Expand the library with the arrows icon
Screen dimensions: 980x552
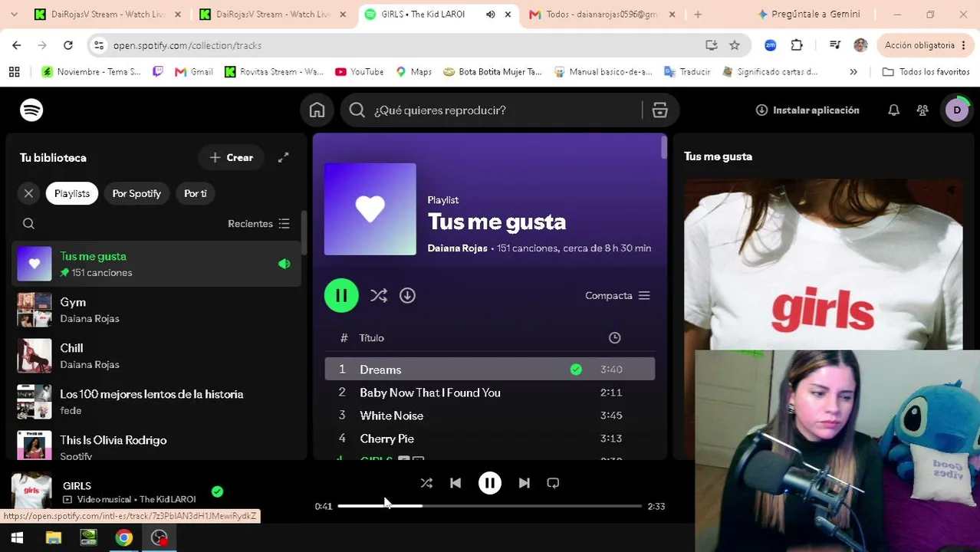[283, 157]
